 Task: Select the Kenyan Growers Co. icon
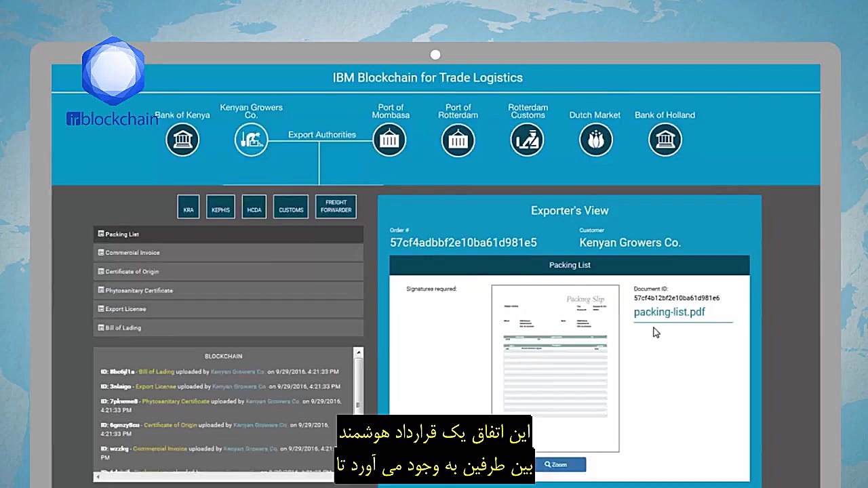[251, 140]
